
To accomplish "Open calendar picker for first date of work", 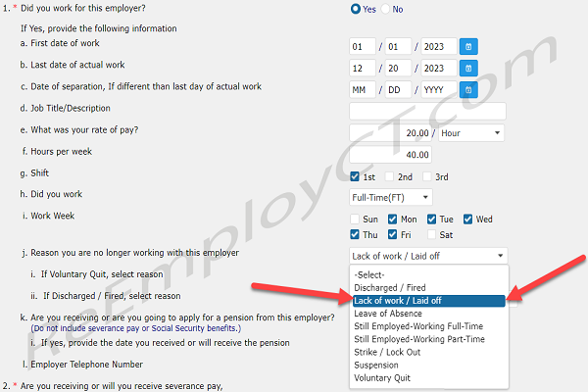I will coord(468,46).
